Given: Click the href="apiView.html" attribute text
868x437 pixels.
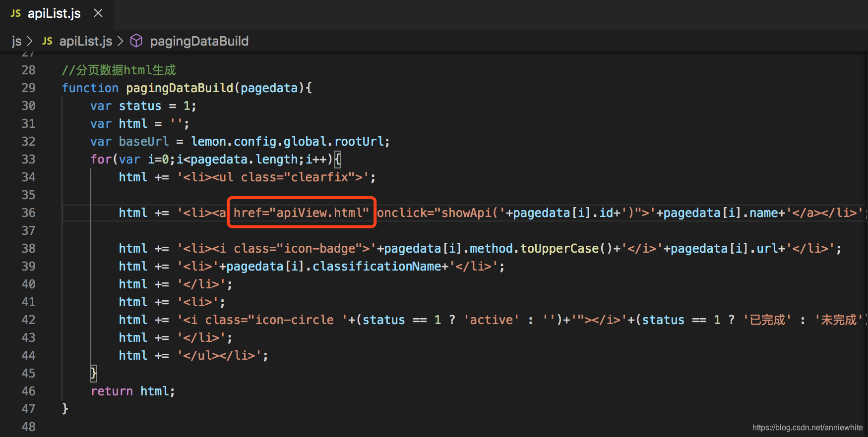Looking at the screenshot, I should (302, 213).
